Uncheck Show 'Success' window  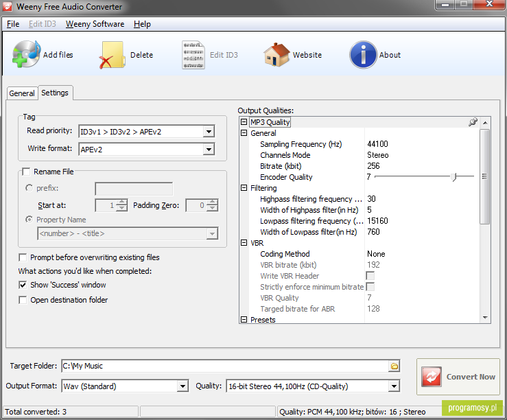pos(23,285)
